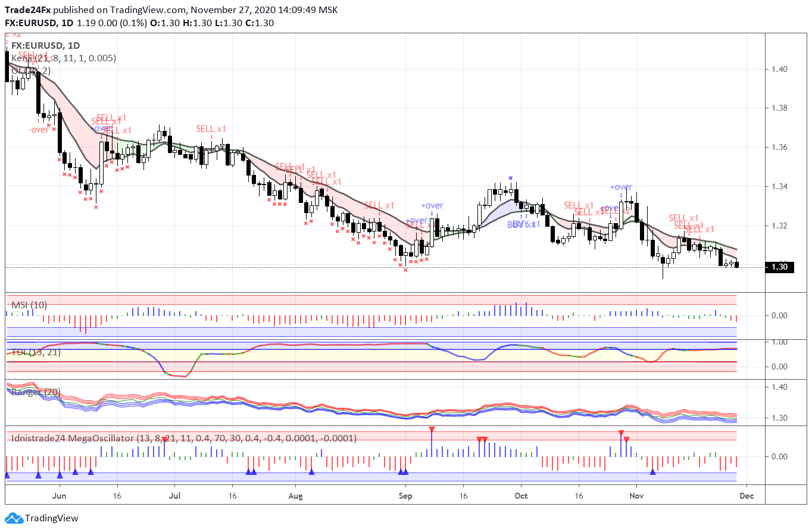Click the blue triangle MegaOscillator marker in early August

311,471
